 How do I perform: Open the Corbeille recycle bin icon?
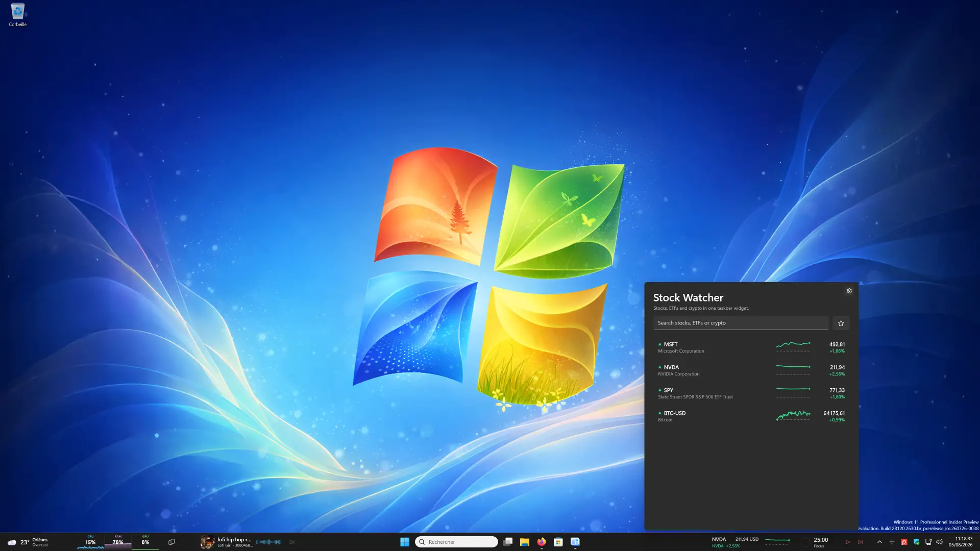[x=17, y=15]
